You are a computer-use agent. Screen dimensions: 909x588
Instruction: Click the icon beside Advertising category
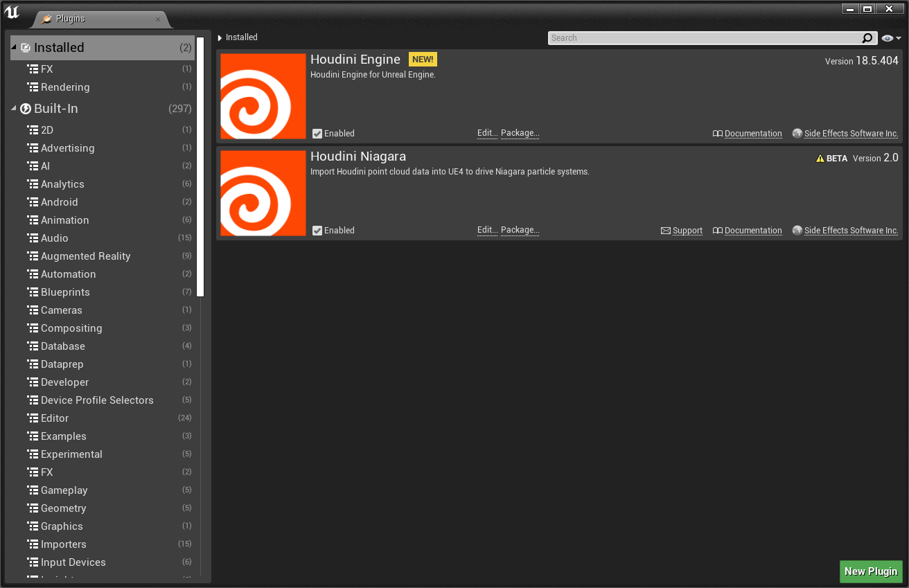[33, 148]
